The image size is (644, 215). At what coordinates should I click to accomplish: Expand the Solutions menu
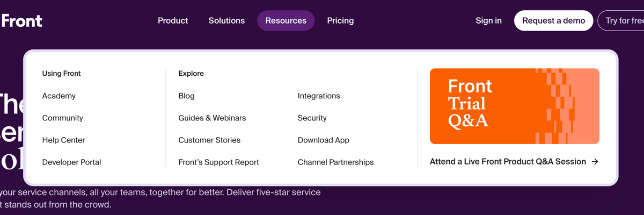pos(226,21)
